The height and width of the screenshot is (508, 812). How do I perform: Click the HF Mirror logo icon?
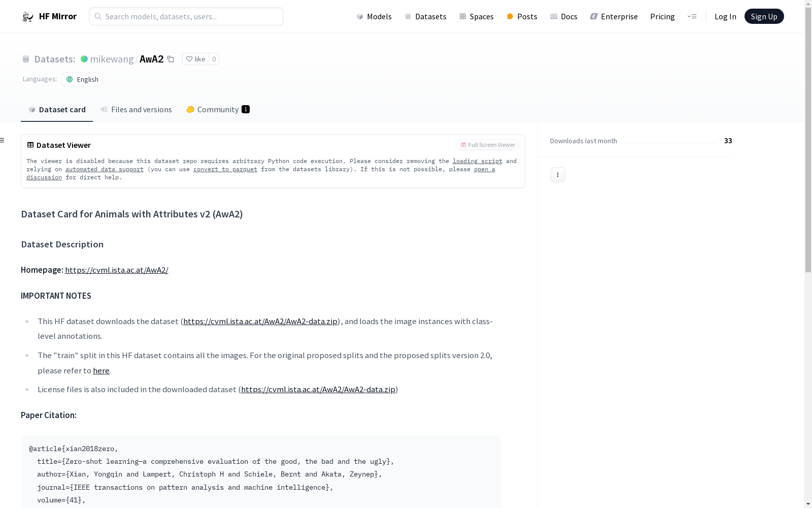pos(28,16)
